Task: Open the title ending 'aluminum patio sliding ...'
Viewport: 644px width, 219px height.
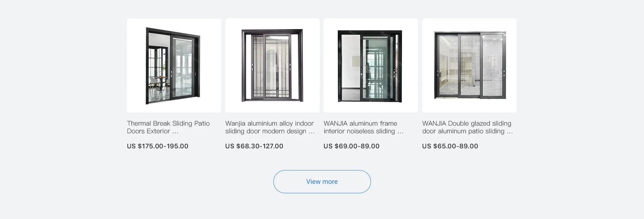Action: tap(467, 131)
